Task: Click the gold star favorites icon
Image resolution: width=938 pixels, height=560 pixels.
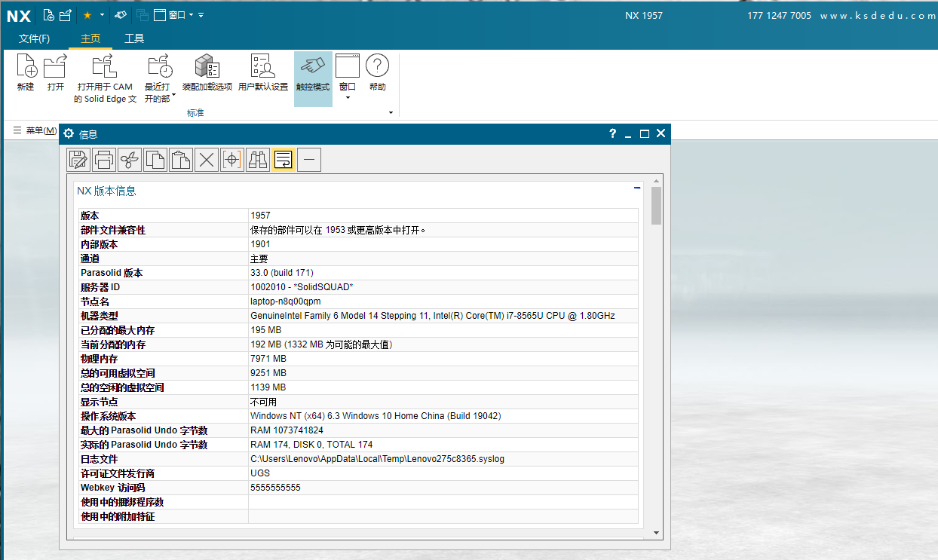Action: click(x=87, y=15)
